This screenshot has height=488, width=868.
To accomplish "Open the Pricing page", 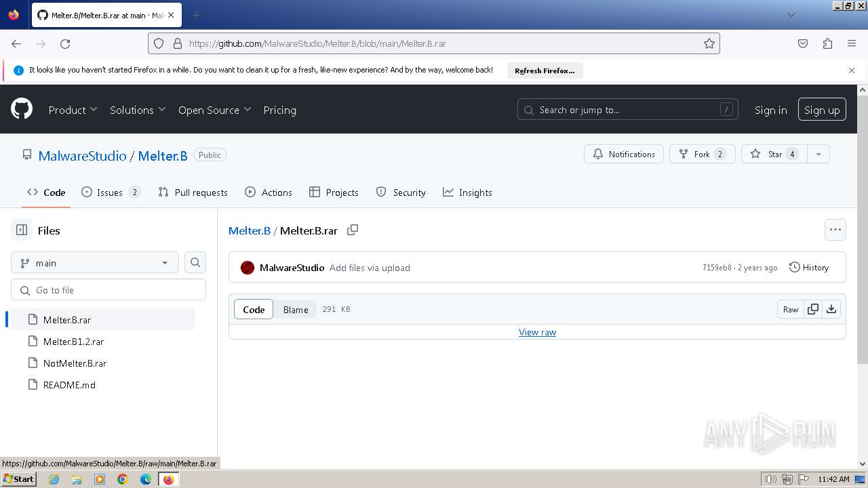I will coord(279,110).
